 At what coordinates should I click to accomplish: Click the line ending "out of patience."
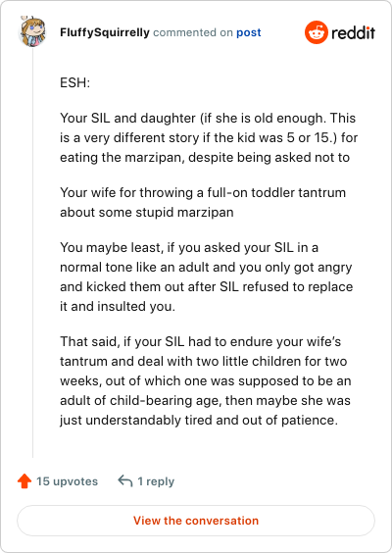click(199, 420)
